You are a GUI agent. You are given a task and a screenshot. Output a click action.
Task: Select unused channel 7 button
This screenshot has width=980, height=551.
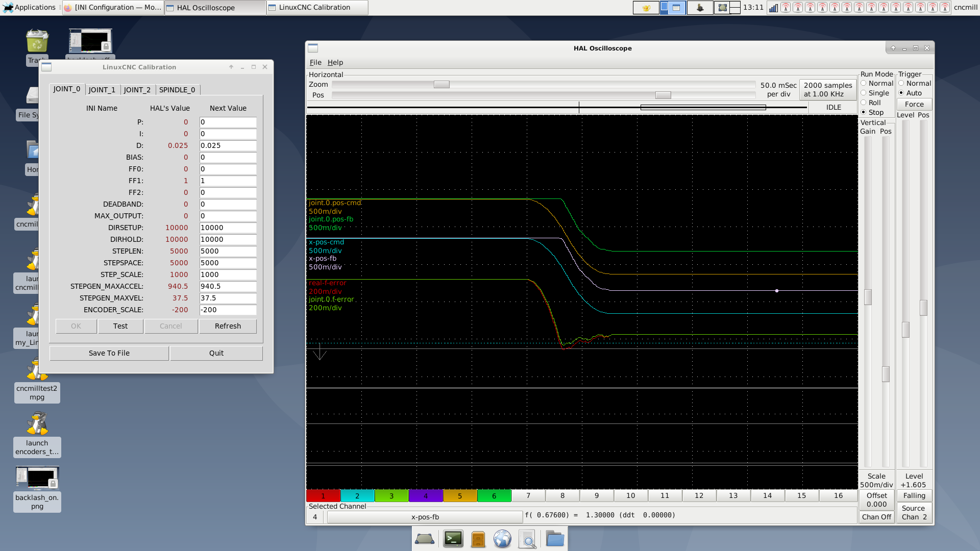click(528, 495)
